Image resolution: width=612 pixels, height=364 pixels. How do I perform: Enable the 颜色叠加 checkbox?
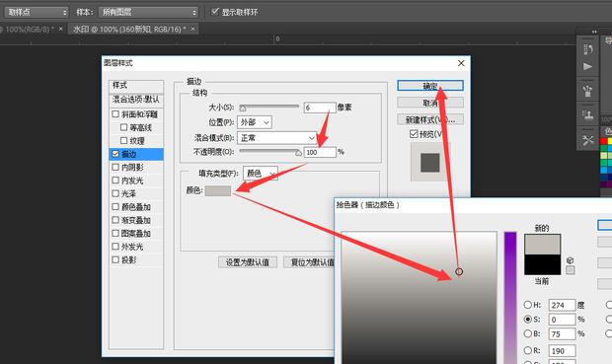point(115,207)
